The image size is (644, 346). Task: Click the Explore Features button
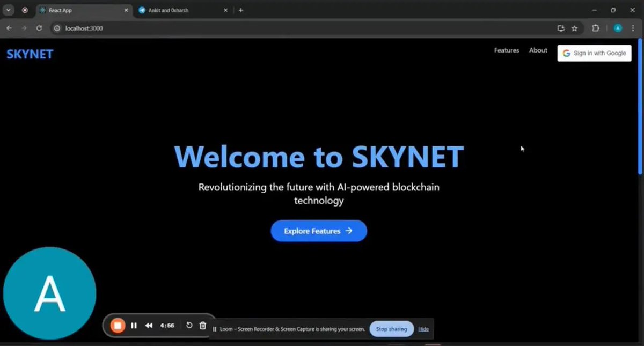pyautogui.click(x=319, y=231)
